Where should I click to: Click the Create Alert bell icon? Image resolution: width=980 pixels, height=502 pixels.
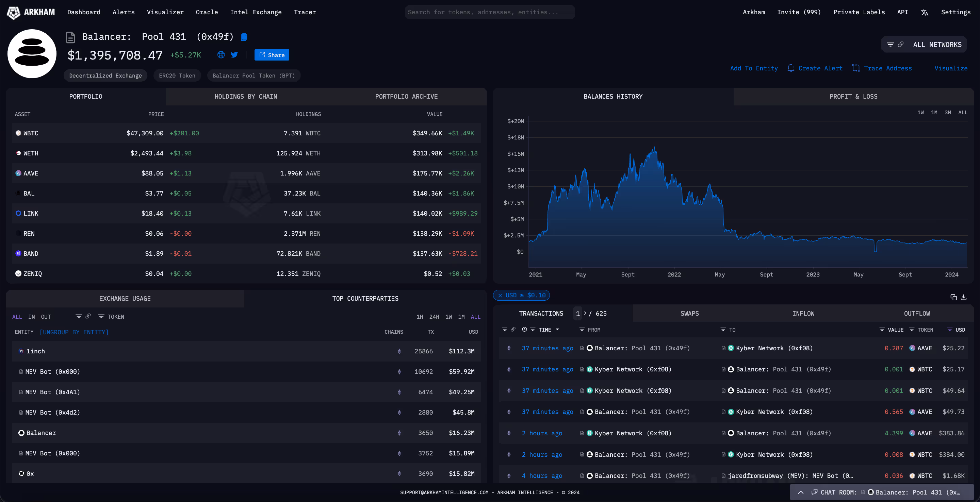pos(791,68)
